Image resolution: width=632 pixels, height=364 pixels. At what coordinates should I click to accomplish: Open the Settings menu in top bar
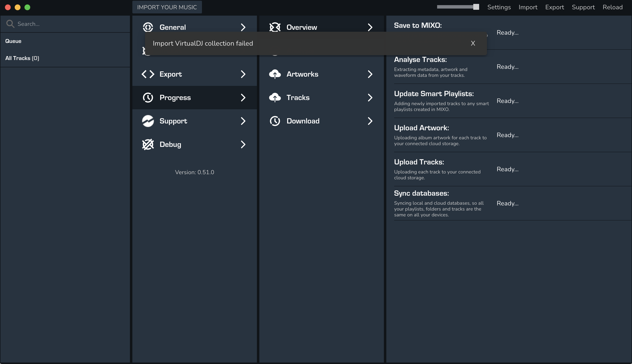pos(499,7)
